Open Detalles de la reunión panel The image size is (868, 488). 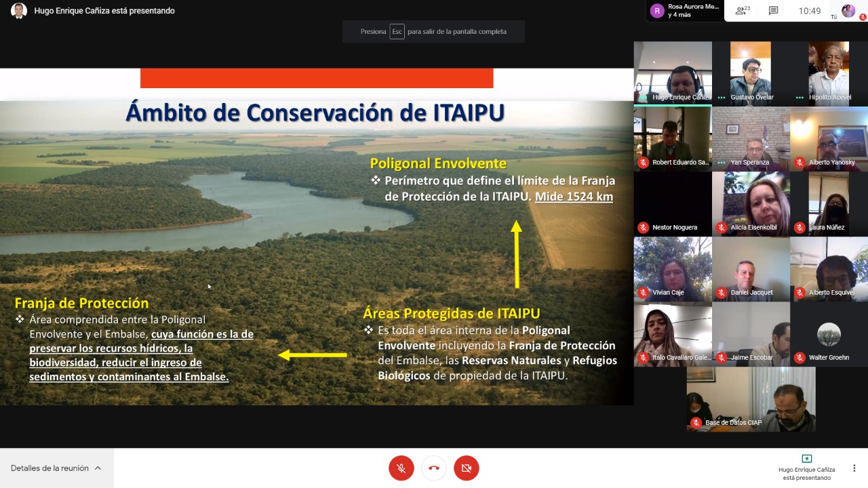pos(56,468)
